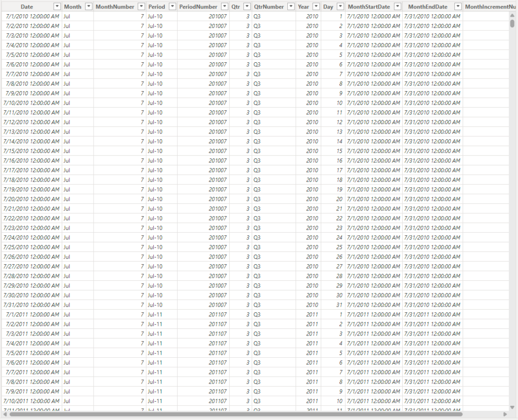This screenshot has width=518, height=420.
Task: Click the horizontal scrollbar right arrow
Action: [505, 414]
